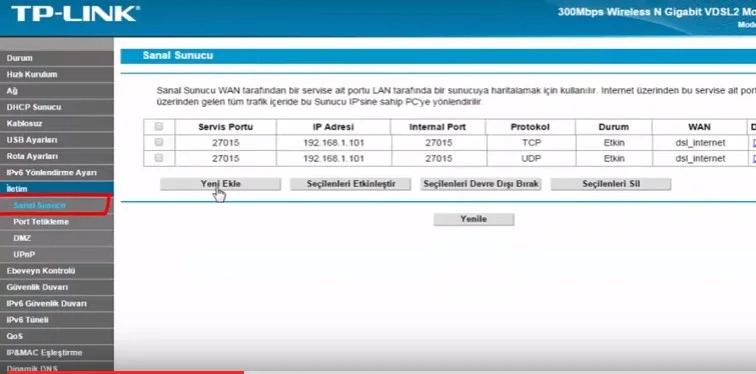Screen dimensions: 756x374
Task: Open Ebeveyn Kontrolü in the sidebar
Action: [x=57, y=271]
